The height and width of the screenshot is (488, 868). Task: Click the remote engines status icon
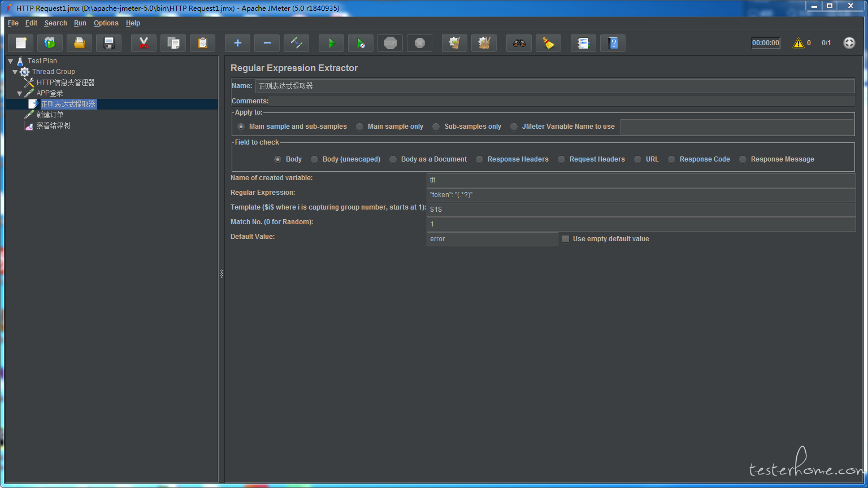coord(849,43)
